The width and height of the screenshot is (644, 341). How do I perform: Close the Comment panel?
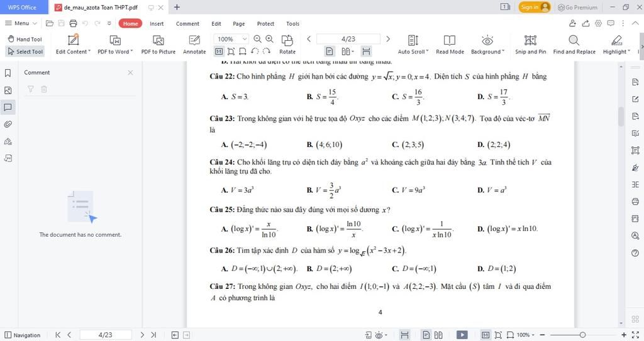pyautogui.click(x=130, y=73)
